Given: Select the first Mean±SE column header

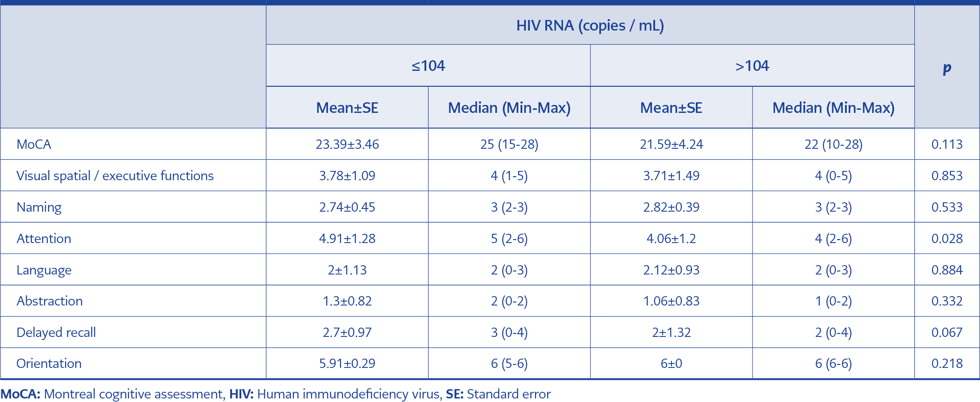Looking at the screenshot, I should [x=347, y=108].
